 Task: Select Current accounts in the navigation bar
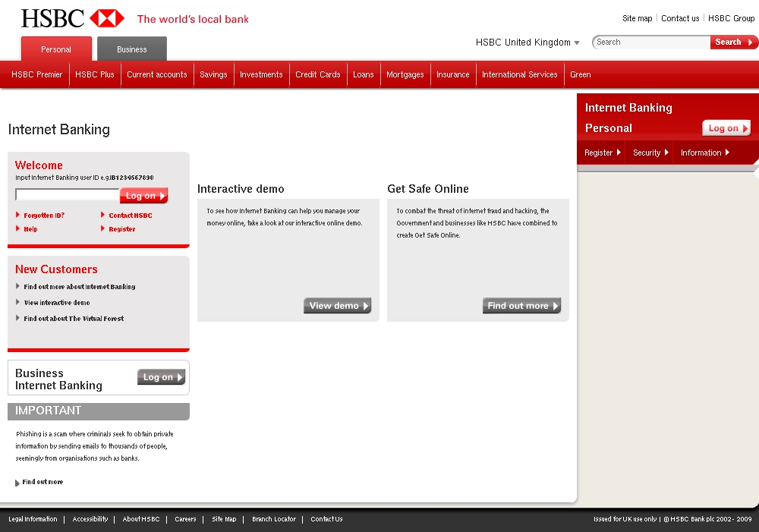point(157,74)
